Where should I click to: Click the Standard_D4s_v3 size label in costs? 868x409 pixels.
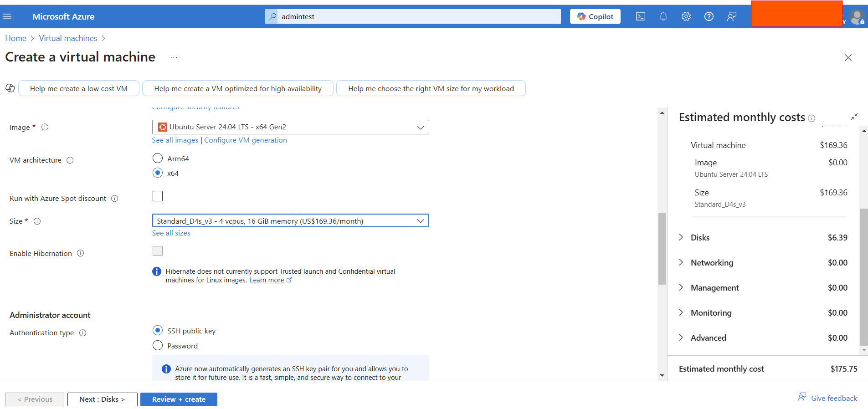(720, 204)
